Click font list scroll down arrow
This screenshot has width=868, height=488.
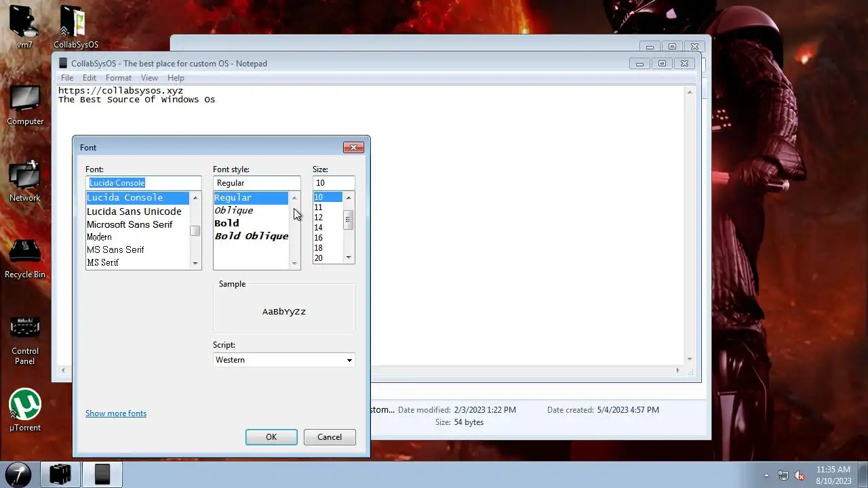(195, 263)
